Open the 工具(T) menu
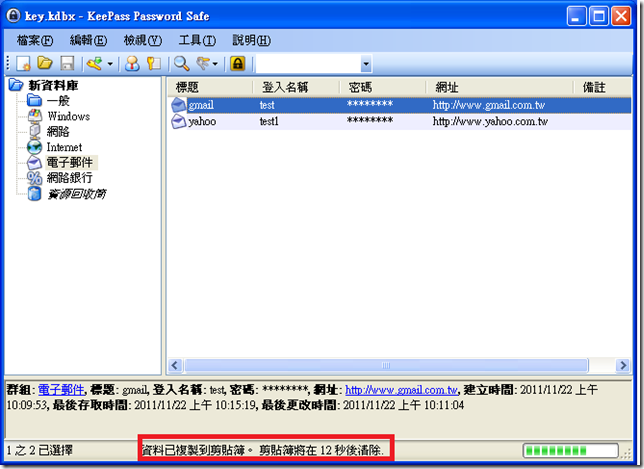This screenshot has width=644, height=469. [x=197, y=40]
